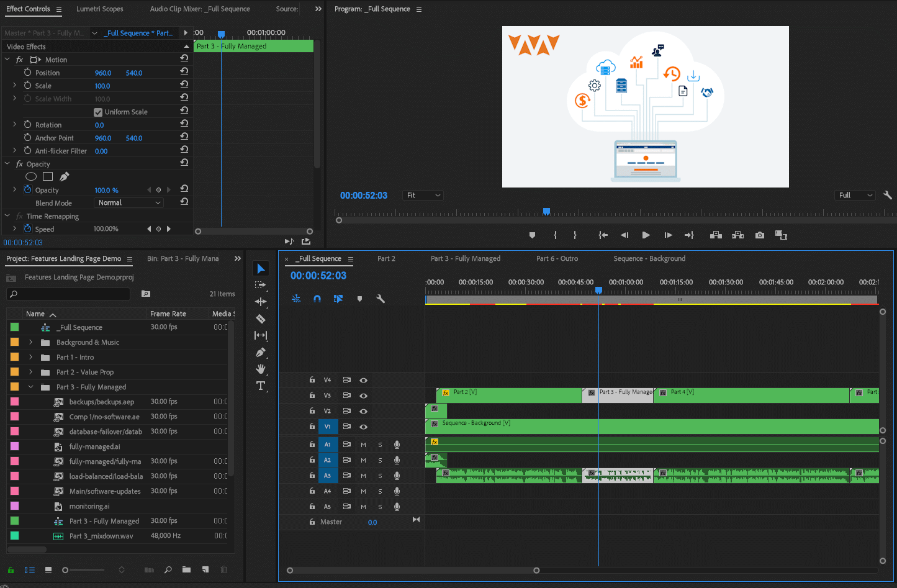This screenshot has height=588, width=897.
Task: Open Full playback resolution dropdown
Action: [855, 196]
